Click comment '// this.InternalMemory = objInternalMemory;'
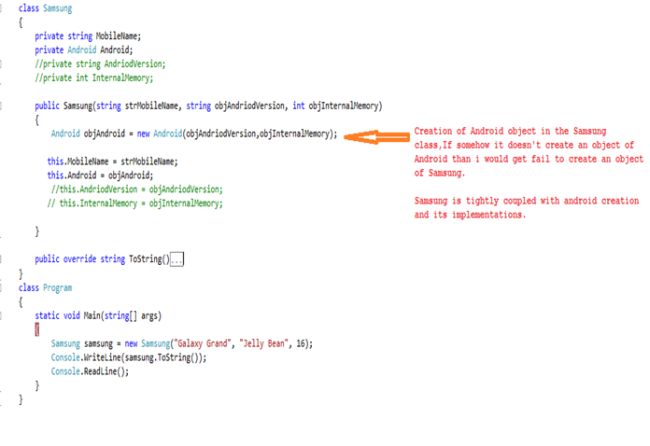 point(135,203)
